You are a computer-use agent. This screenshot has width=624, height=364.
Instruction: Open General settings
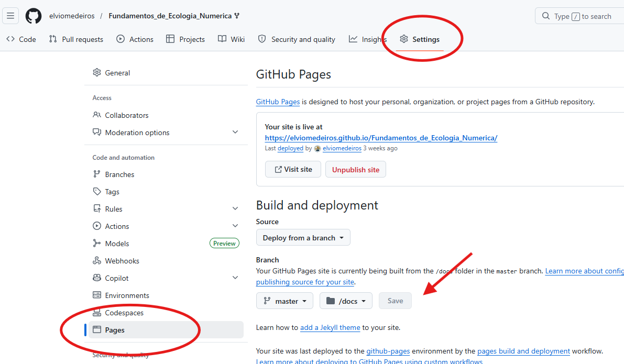click(166, 72)
